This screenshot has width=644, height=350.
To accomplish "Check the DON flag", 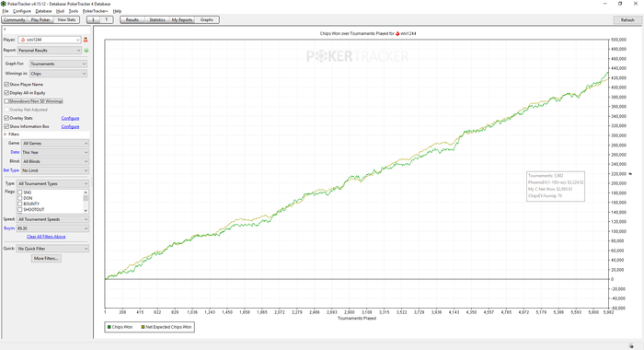I will (x=19, y=198).
